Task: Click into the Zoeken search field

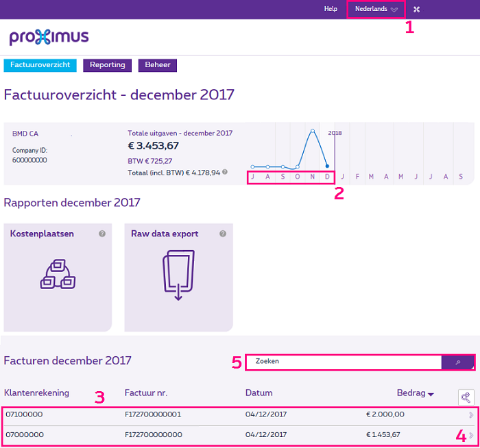Action: pos(343,362)
